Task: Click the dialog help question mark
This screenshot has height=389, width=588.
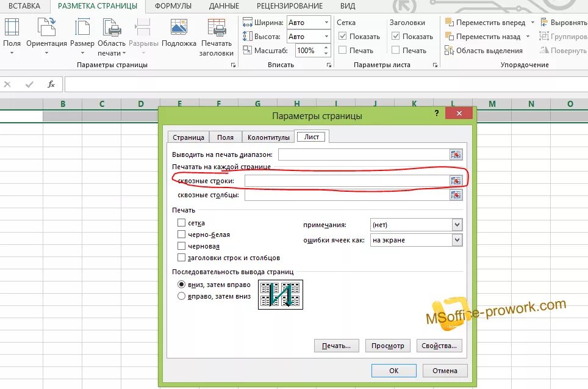Action: pos(437,113)
